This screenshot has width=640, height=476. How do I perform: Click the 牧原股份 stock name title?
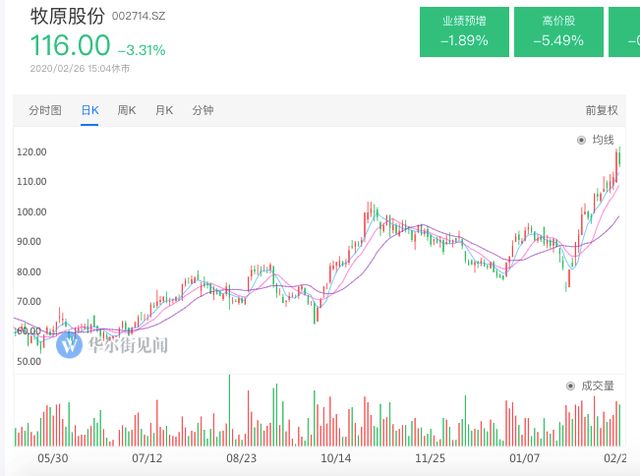(x=66, y=18)
